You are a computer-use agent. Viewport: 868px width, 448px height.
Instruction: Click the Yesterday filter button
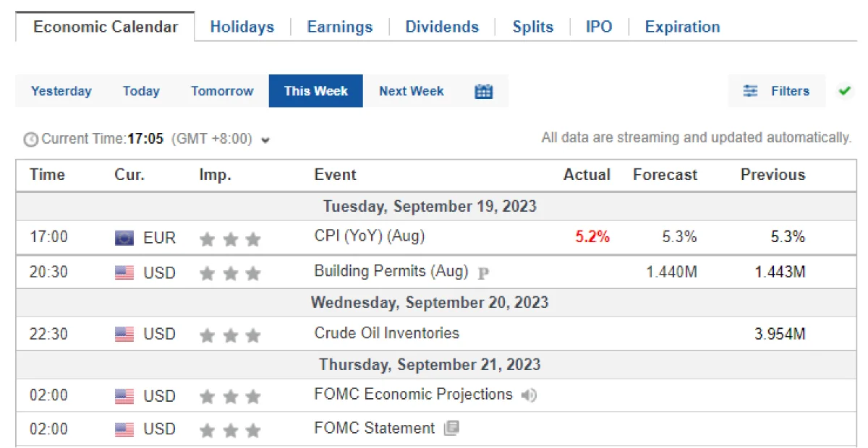[61, 91]
